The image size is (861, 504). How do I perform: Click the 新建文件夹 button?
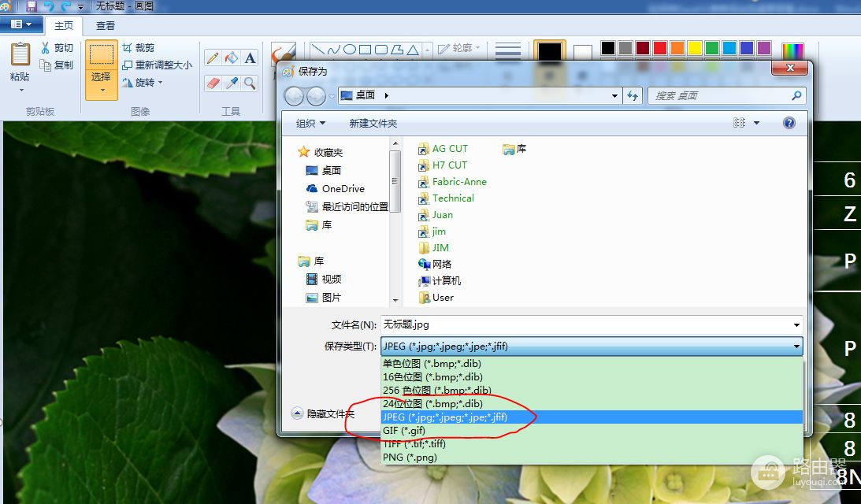373,123
